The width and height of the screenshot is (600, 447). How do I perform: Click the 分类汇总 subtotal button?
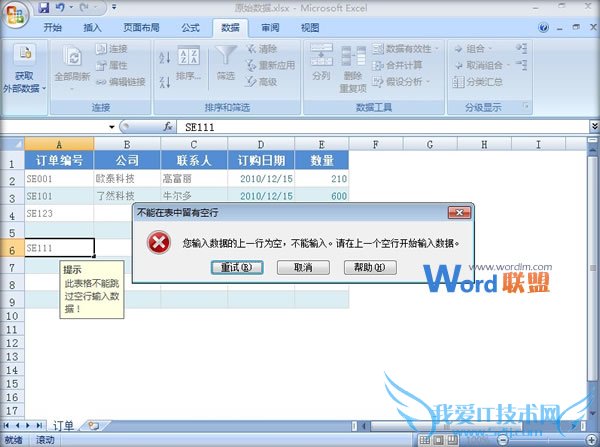(x=478, y=82)
